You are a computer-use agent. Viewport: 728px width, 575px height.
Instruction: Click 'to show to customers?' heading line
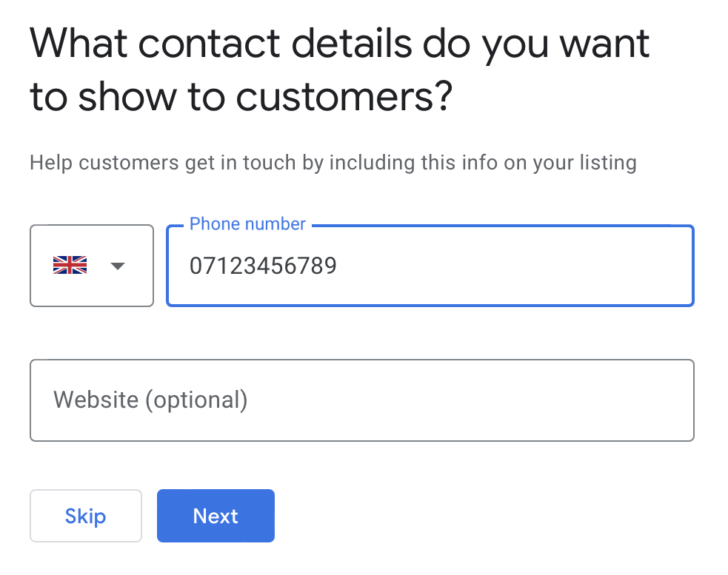click(x=241, y=98)
